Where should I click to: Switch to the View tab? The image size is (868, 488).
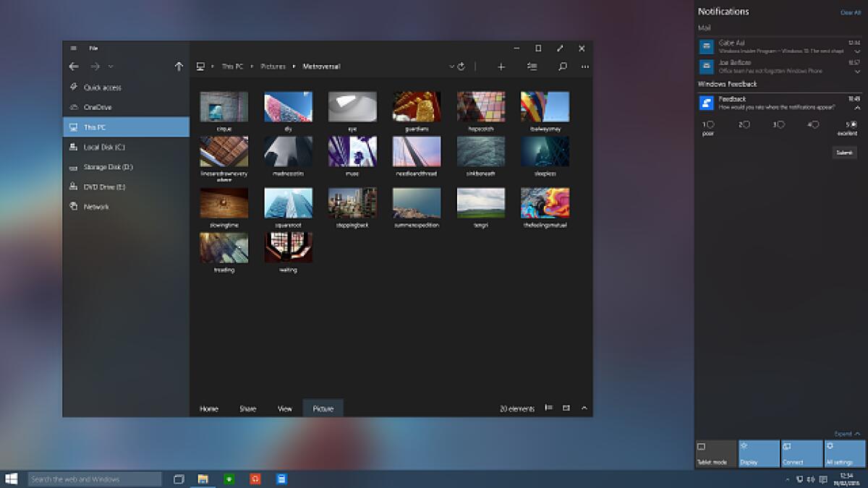(285, 408)
